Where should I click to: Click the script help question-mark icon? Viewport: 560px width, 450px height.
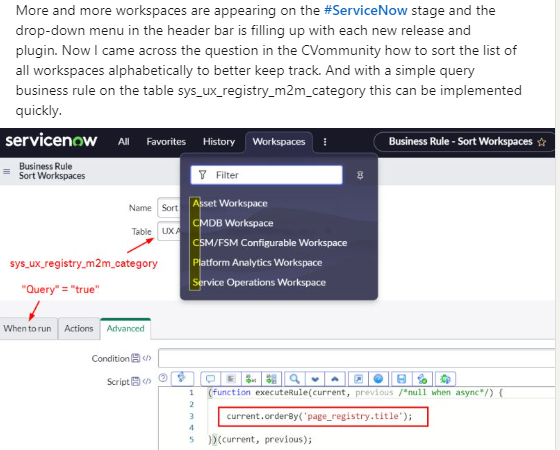(163, 378)
